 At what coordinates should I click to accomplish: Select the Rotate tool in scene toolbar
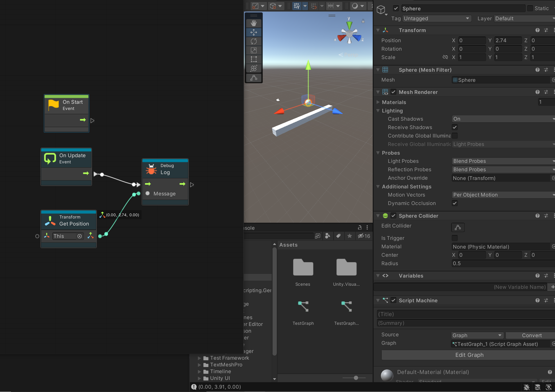point(253,41)
